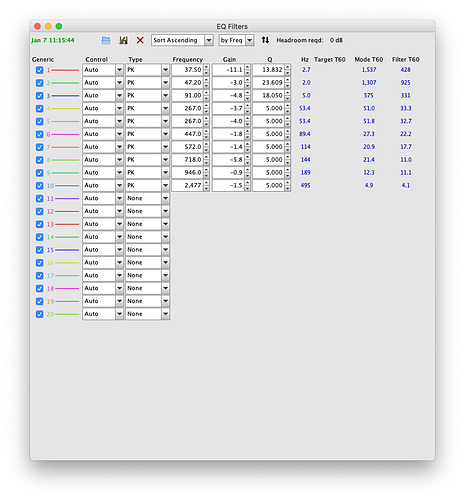Viewport: 465px width, 500px height.
Task: Click gain field showing -0.9
Action: (228, 173)
